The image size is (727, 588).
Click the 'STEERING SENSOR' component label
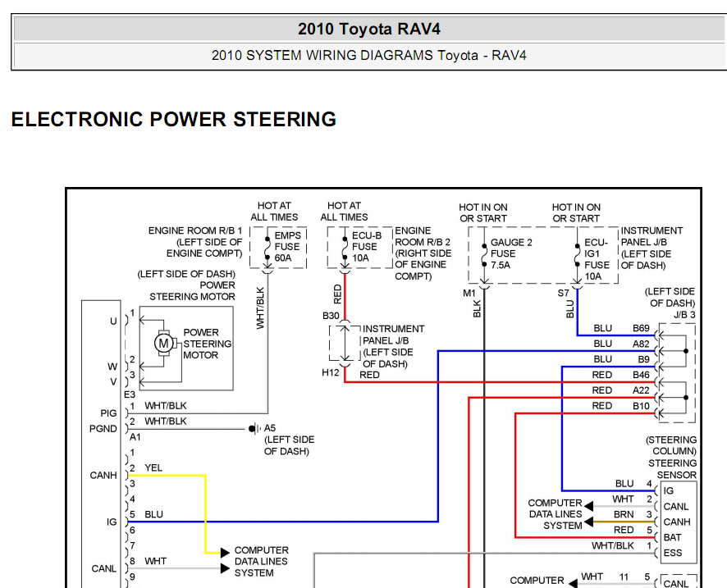(x=672, y=469)
